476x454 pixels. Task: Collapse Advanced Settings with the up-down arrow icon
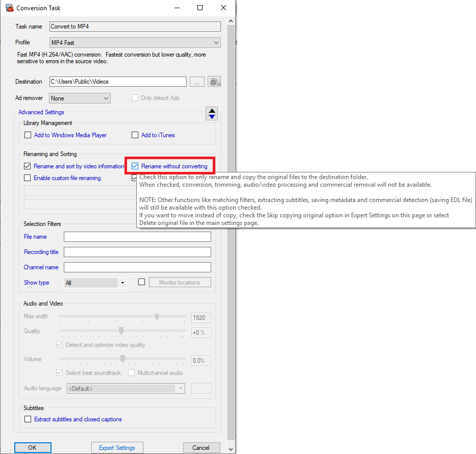tap(212, 114)
